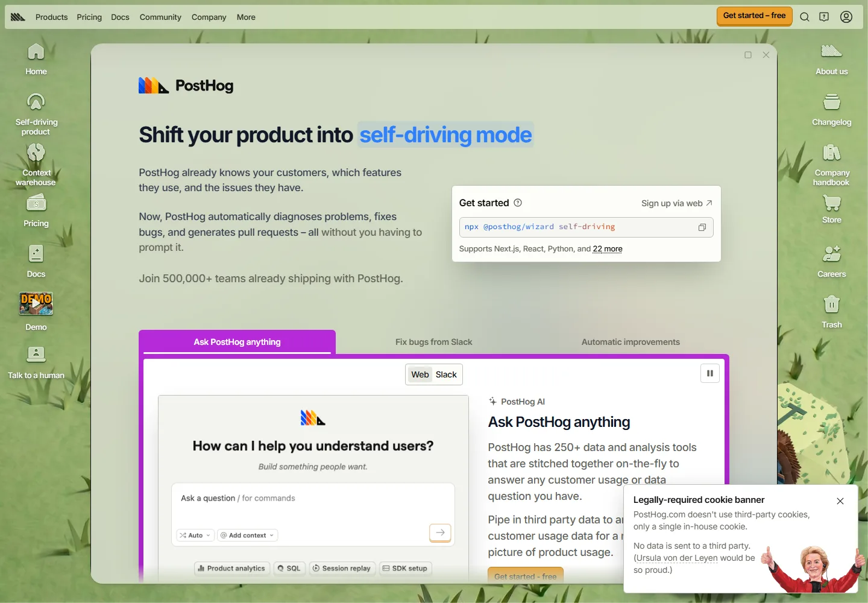868x603 pixels.
Task: Open the Docs menu
Action: (x=120, y=17)
